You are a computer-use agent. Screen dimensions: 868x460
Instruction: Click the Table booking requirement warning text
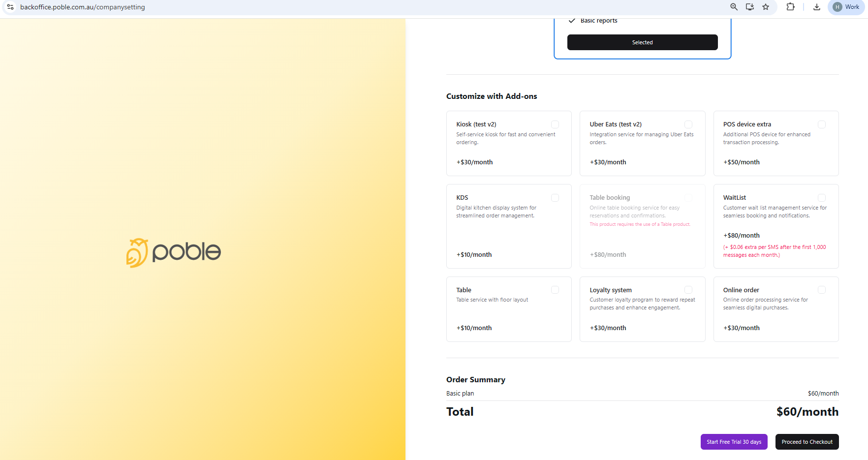tap(640, 224)
